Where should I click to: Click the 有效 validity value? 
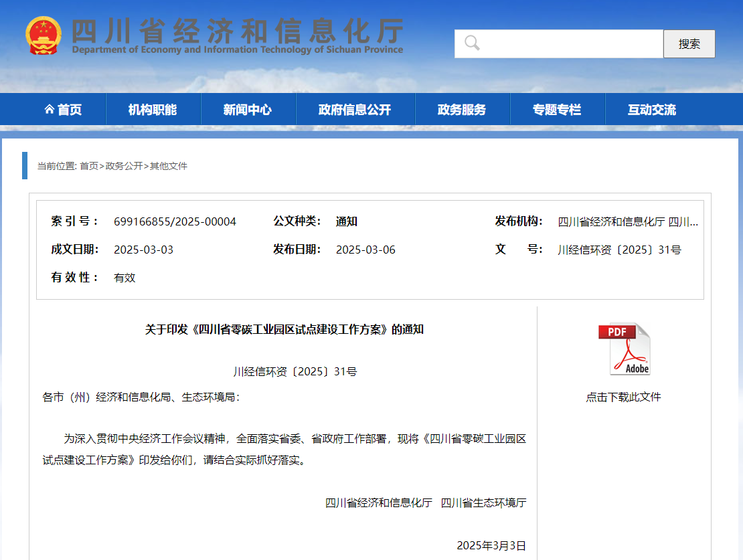pos(125,278)
